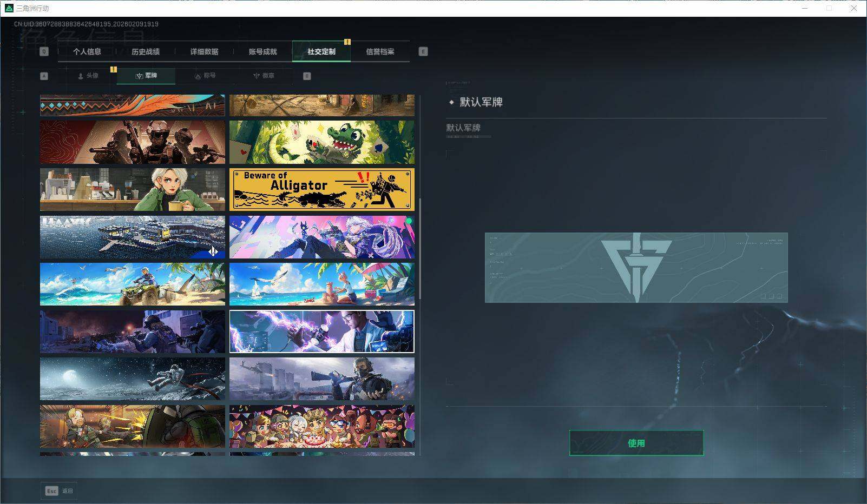Select the anime girl with purple hair banner

[x=322, y=237]
